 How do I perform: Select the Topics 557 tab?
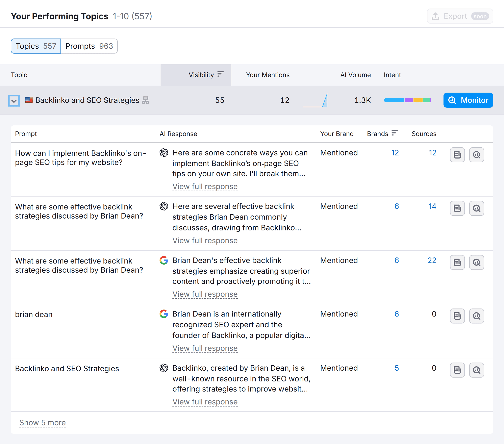35,46
